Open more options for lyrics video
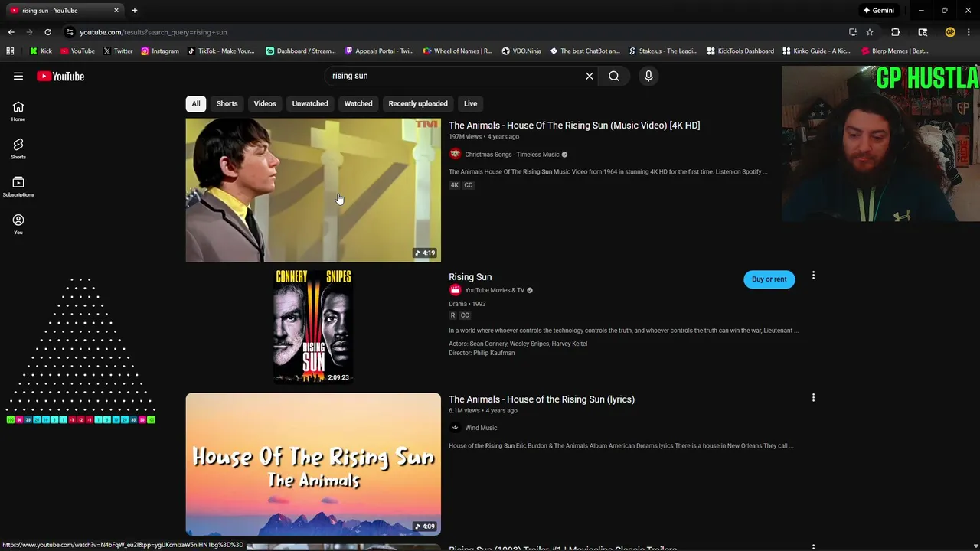 coord(813,398)
